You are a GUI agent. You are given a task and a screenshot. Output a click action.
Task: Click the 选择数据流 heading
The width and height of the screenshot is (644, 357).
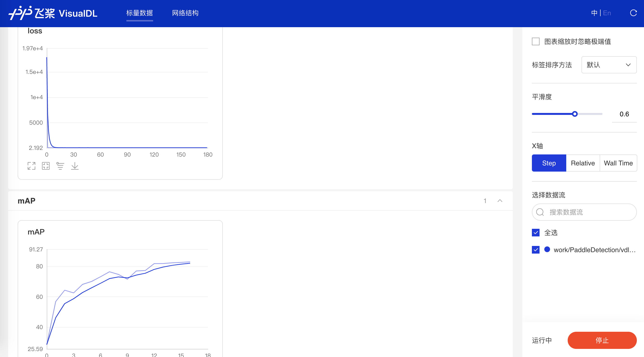(549, 195)
